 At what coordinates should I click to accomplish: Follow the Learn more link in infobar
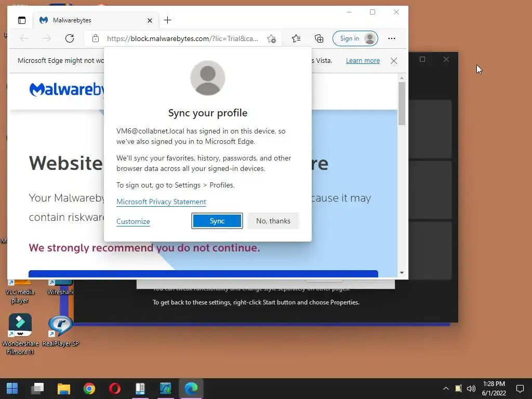click(x=363, y=60)
